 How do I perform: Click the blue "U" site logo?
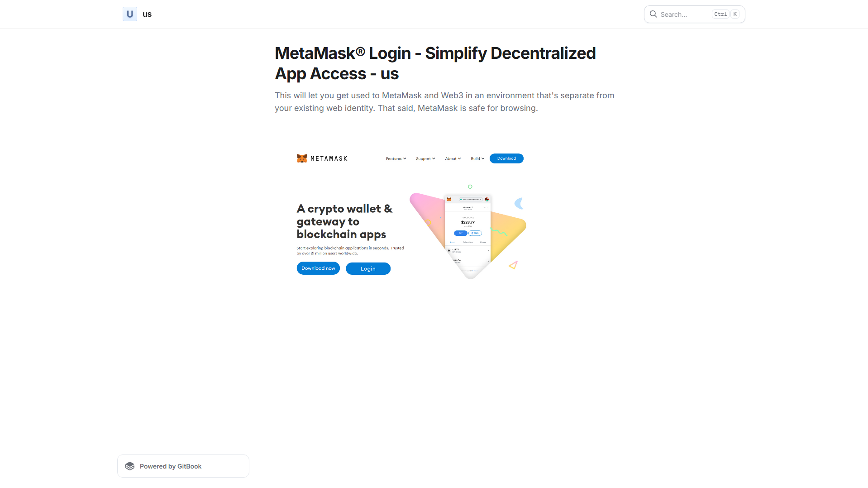point(130,14)
